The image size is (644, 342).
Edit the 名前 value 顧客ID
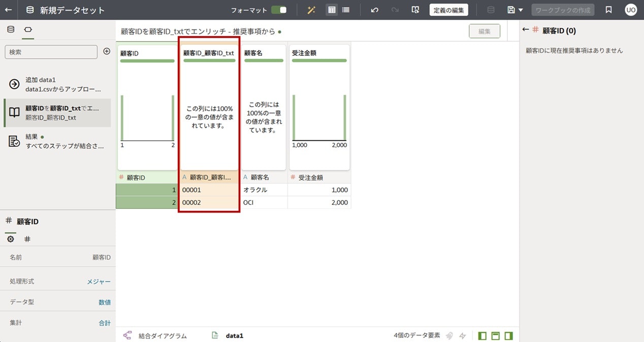(101, 257)
